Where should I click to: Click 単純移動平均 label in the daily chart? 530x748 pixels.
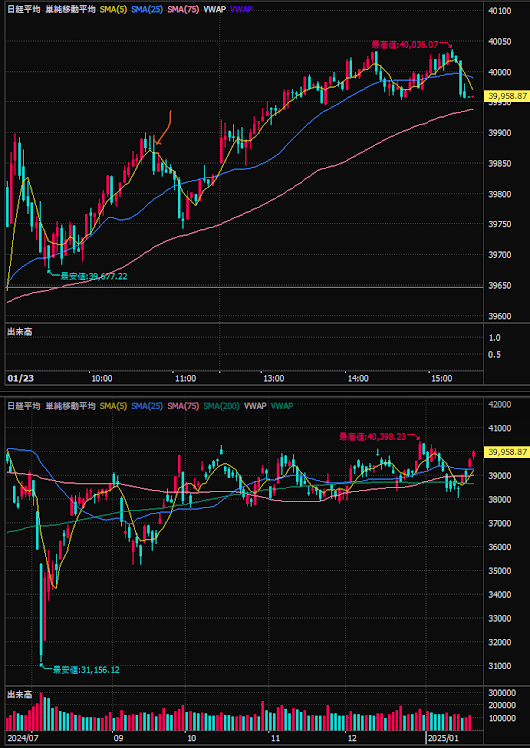point(71,406)
